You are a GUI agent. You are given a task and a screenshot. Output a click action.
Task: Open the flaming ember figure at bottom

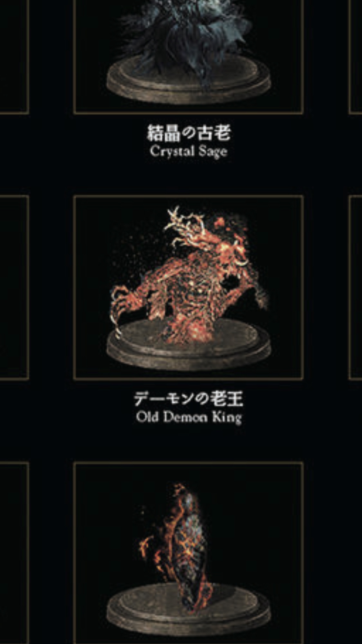[189, 553]
